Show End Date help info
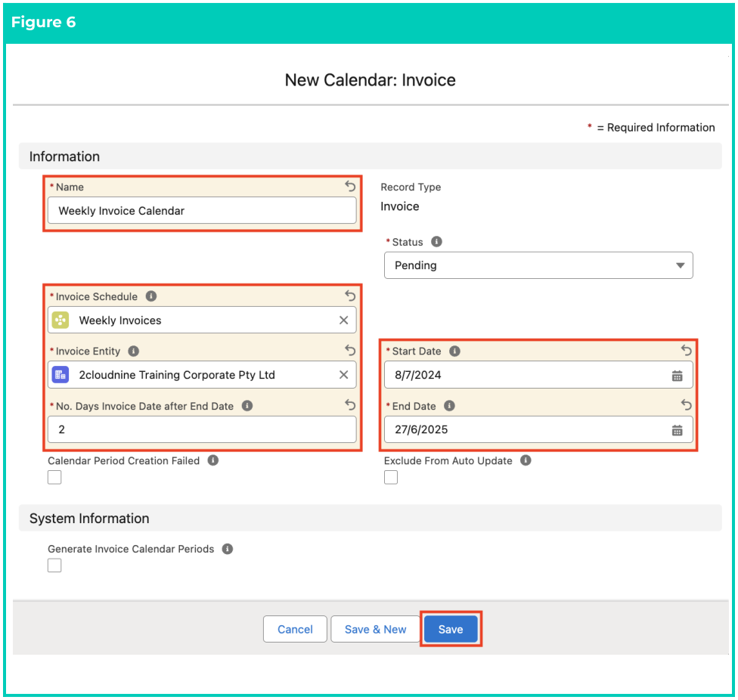The image size is (738, 700). [x=449, y=405]
